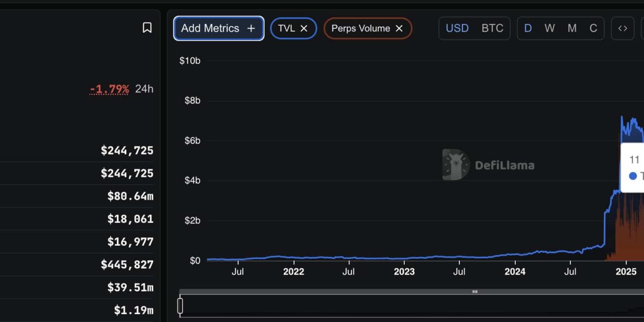Click the plus icon in Add Metrics
This screenshot has width=644, height=322.
251,28
